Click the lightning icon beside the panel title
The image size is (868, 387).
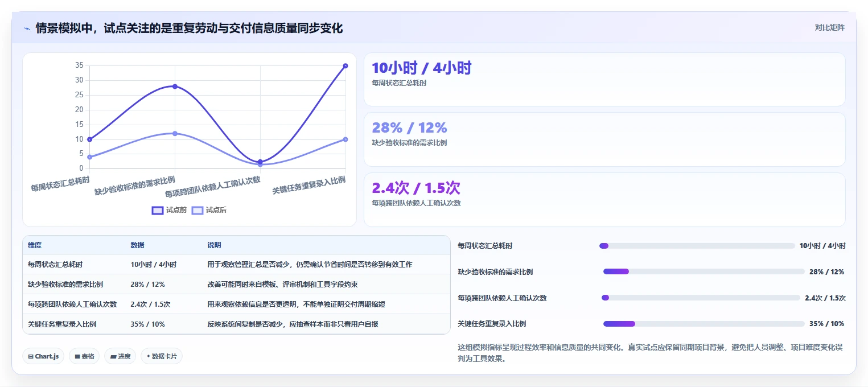pyautogui.click(x=27, y=28)
